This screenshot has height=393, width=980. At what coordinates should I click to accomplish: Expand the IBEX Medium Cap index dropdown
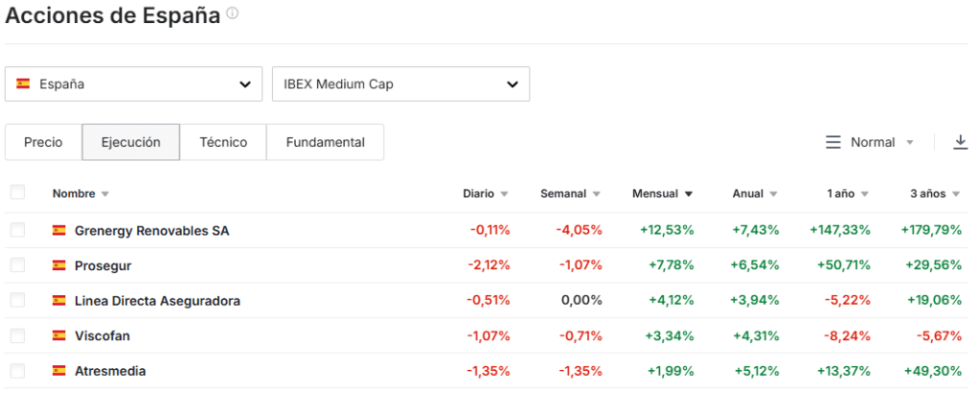pos(400,84)
